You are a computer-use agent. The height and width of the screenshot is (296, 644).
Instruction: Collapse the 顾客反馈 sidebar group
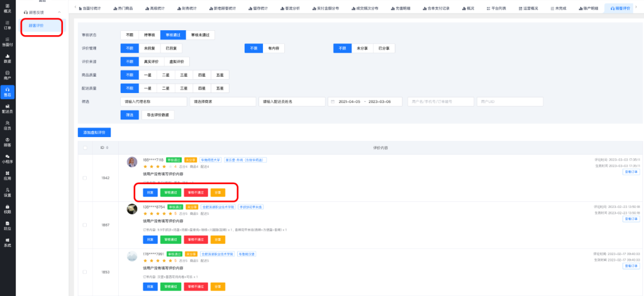click(x=58, y=12)
